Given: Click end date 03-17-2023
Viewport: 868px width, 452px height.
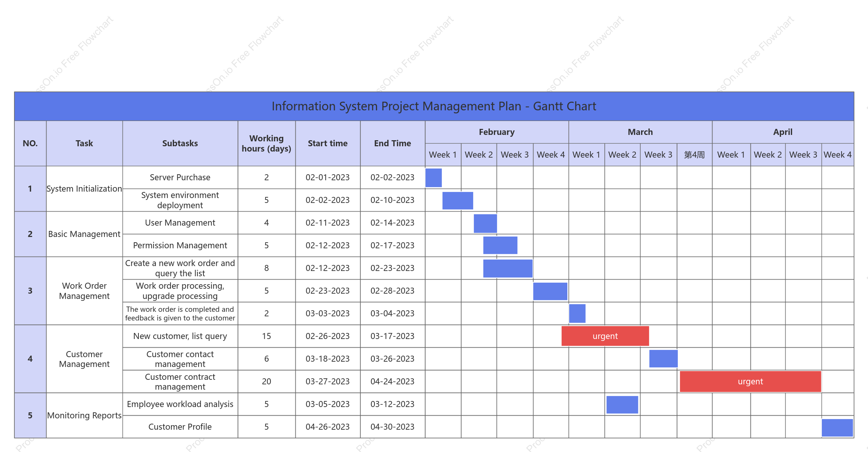Looking at the screenshot, I should tap(393, 336).
